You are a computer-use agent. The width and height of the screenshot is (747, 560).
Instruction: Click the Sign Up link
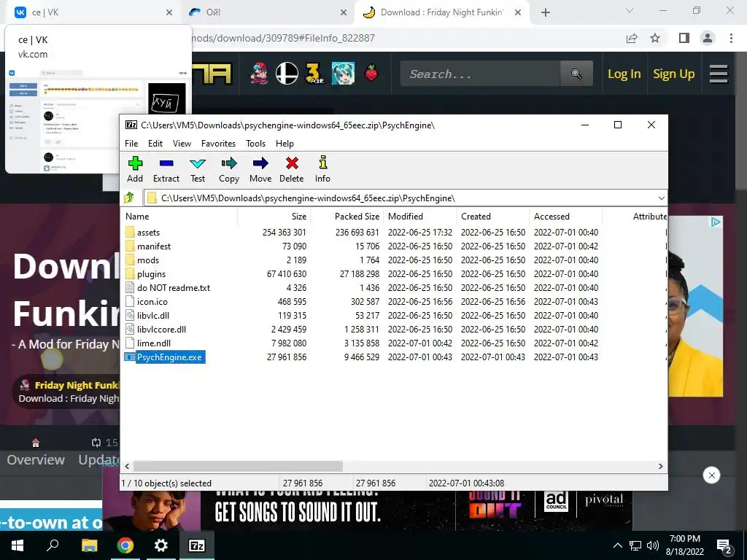[x=673, y=74]
